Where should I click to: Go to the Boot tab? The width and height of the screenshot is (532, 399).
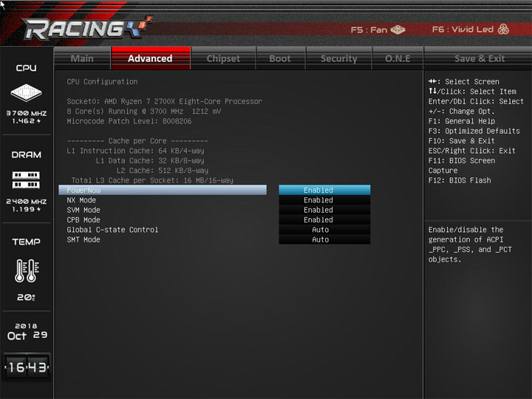click(x=280, y=58)
